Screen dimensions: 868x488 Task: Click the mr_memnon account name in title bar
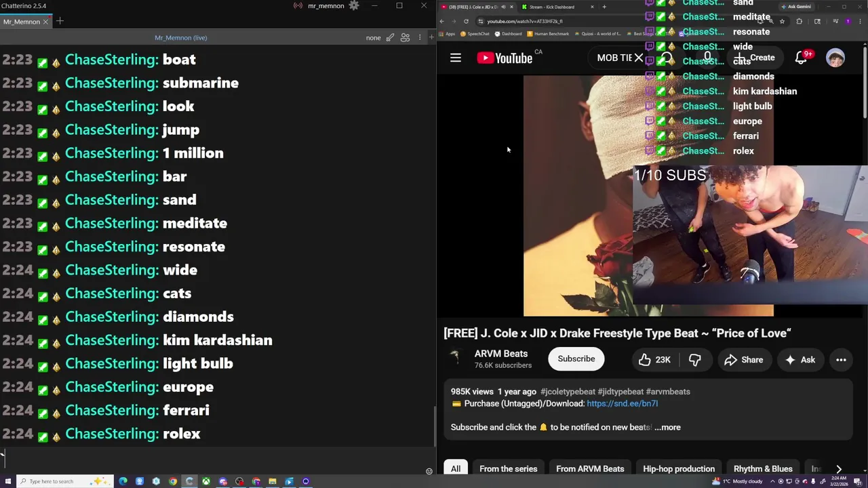325,6
